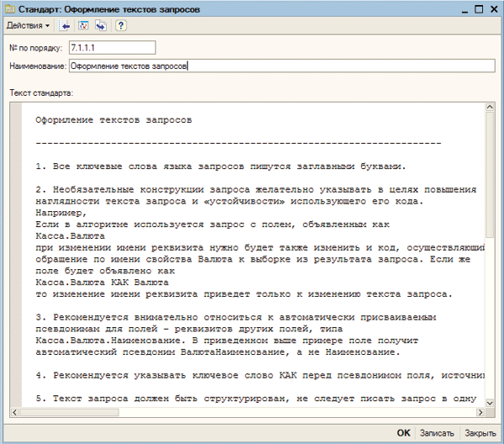Click the line 'Касса.Валюта КАК Валюта'
Viewport: 504px width, 444px height.
[x=102, y=283]
